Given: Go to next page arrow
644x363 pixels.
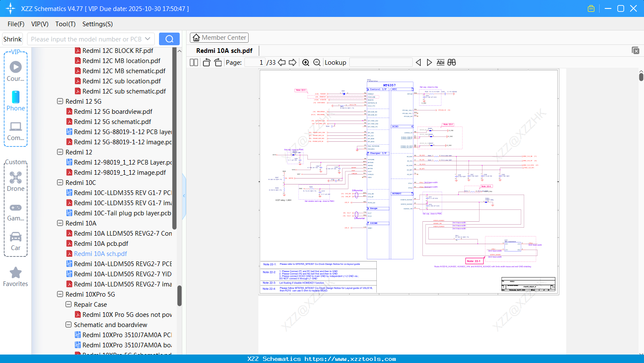Looking at the screenshot, I should [293, 63].
